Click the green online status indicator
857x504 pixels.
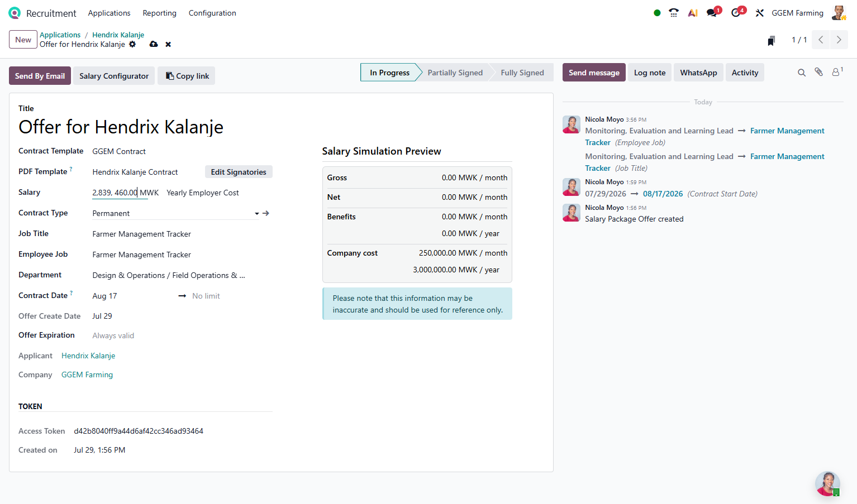click(657, 13)
